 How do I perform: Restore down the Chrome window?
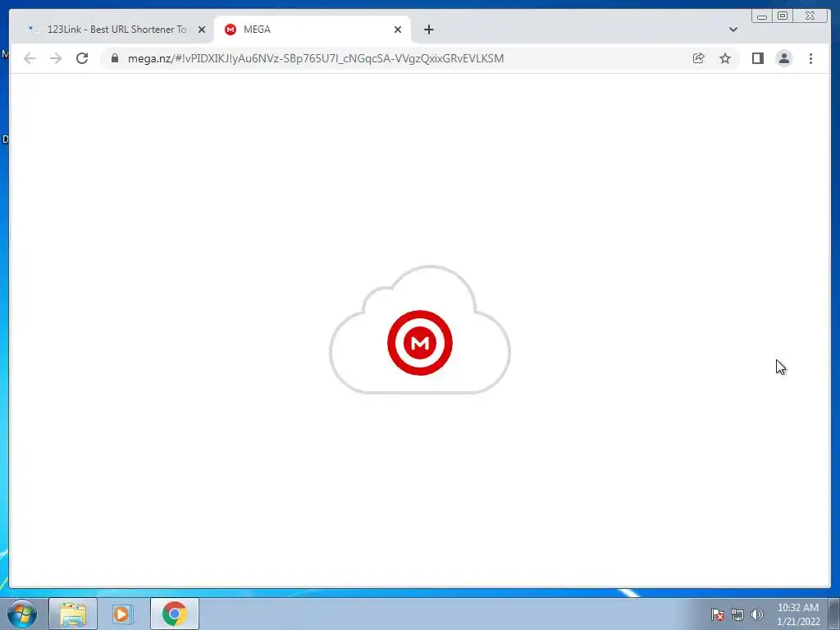[x=783, y=16]
